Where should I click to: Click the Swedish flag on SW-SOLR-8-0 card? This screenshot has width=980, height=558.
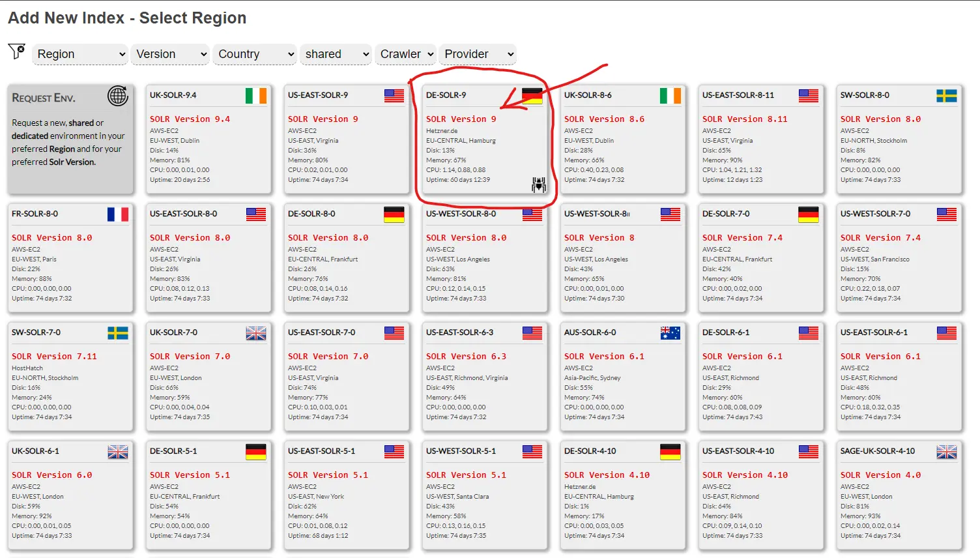(x=946, y=96)
